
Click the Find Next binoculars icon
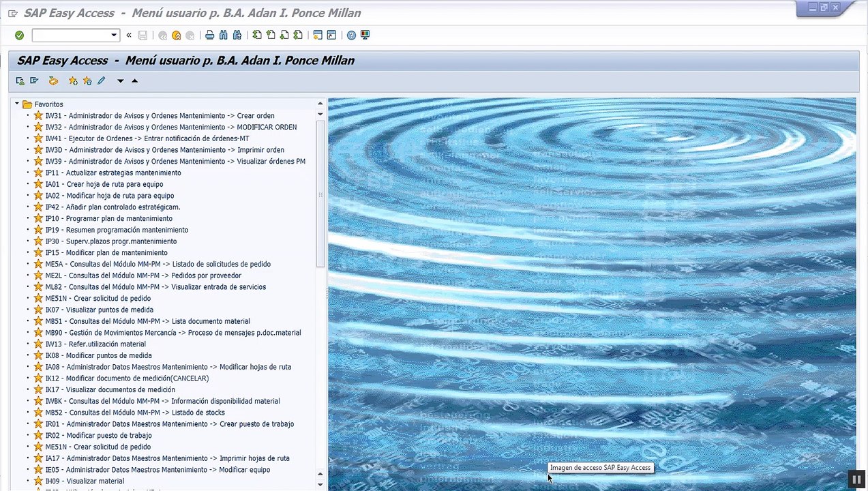click(237, 35)
